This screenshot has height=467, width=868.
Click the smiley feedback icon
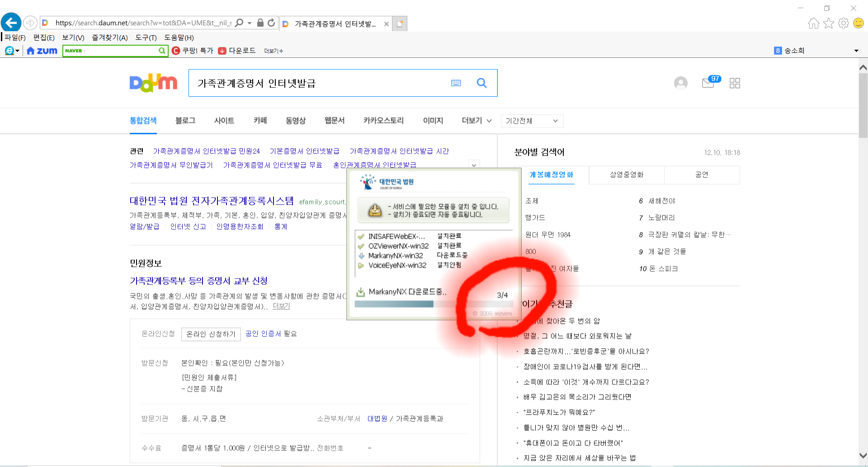[x=858, y=23]
